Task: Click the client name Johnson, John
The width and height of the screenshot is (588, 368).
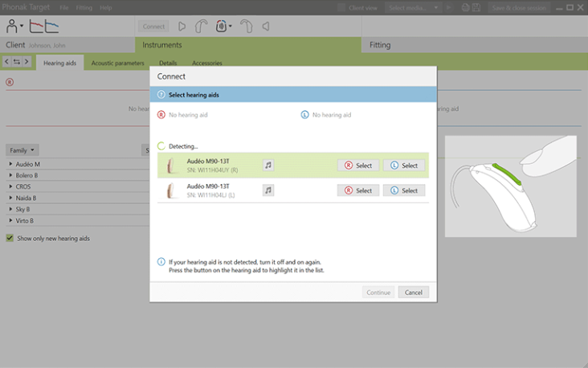Action: pyautogui.click(x=47, y=45)
